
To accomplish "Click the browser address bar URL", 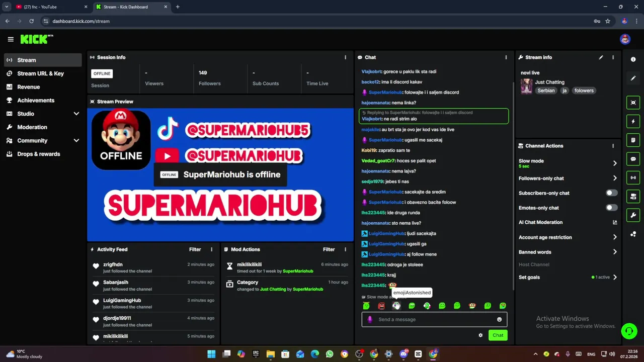I will [81, 21].
